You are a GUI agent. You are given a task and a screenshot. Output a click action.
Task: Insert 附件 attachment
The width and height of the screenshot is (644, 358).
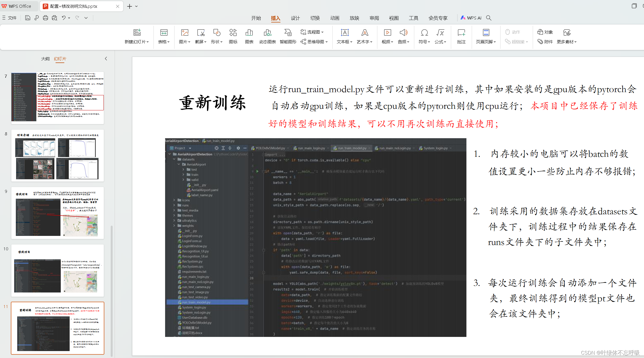(x=545, y=42)
